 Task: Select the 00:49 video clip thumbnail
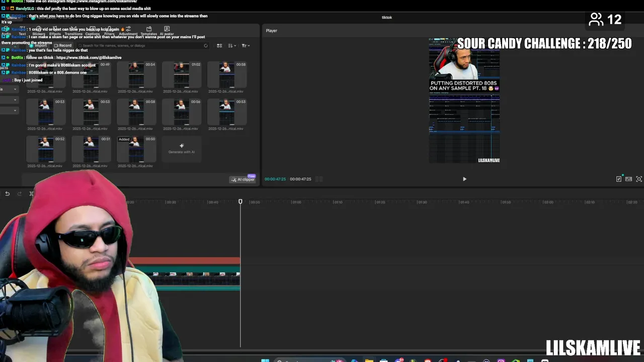[x=91, y=74]
